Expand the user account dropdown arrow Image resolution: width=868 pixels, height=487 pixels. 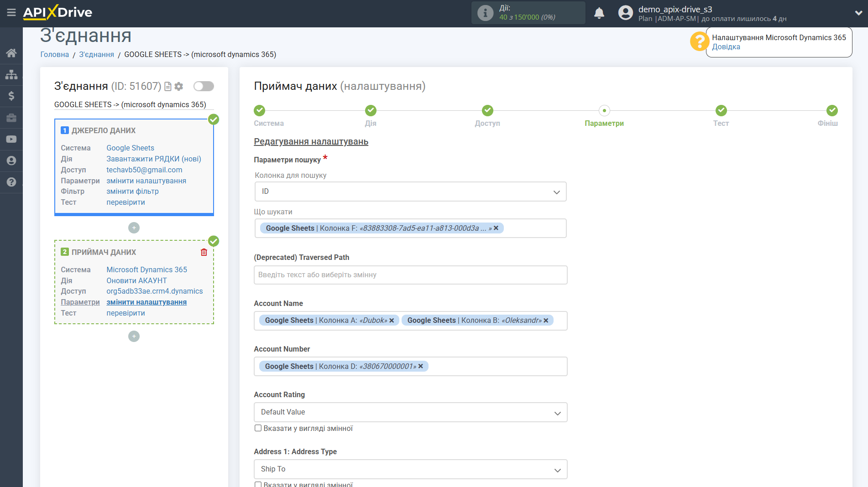[858, 13]
